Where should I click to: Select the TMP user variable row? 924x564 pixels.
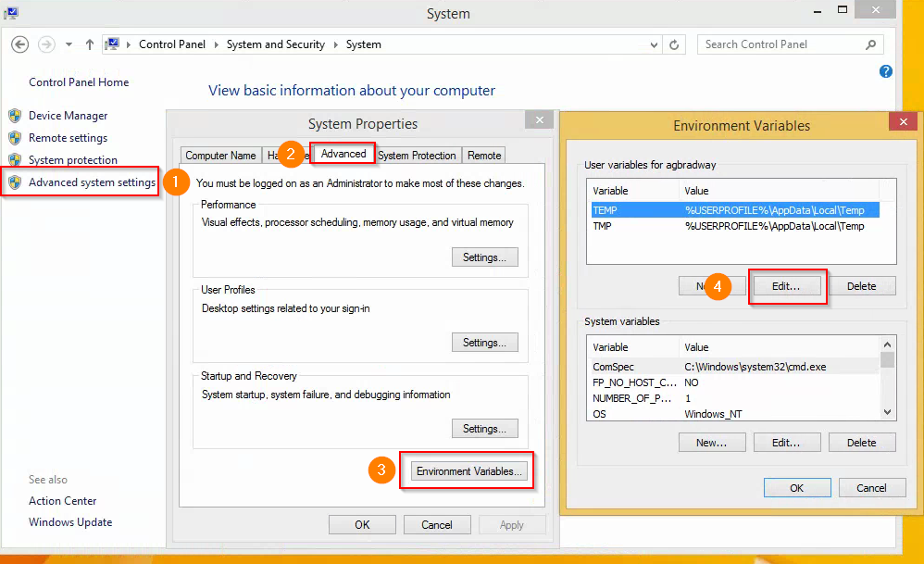[735, 226]
